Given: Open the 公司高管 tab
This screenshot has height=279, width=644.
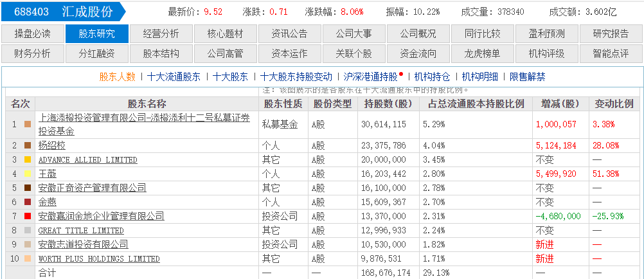Looking at the screenshot, I should (x=226, y=54).
